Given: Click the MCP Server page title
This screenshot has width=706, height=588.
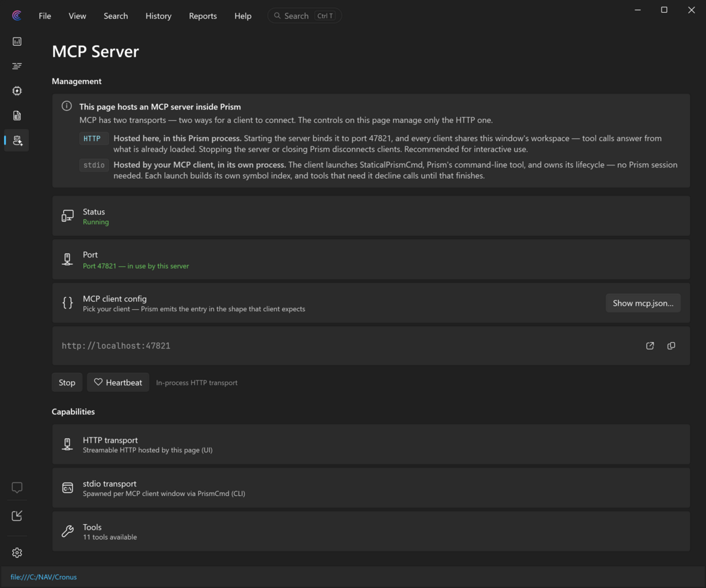Looking at the screenshot, I should click(x=95, y=51).
